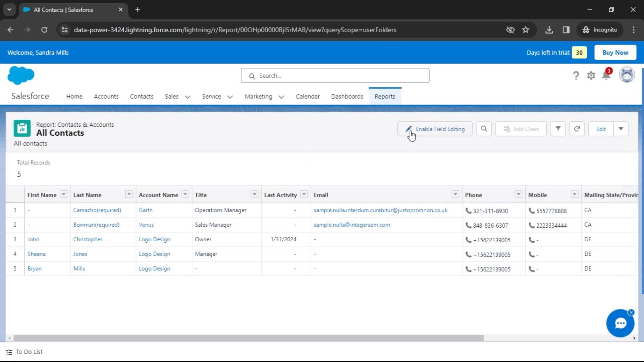Expand the Title column menu

[x=254, y=194]
